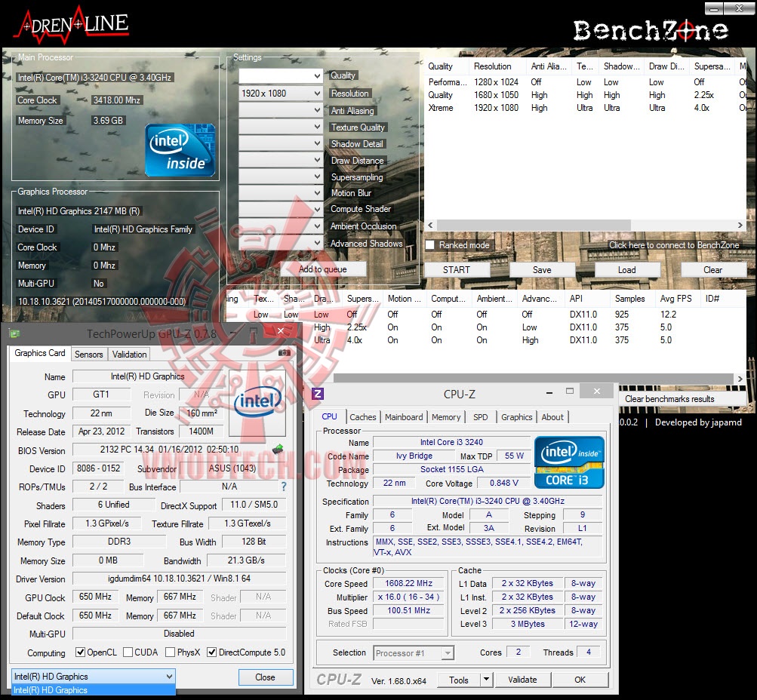
Task: Open GPU-Z graphics card selector dropdown
Action: 93,677
